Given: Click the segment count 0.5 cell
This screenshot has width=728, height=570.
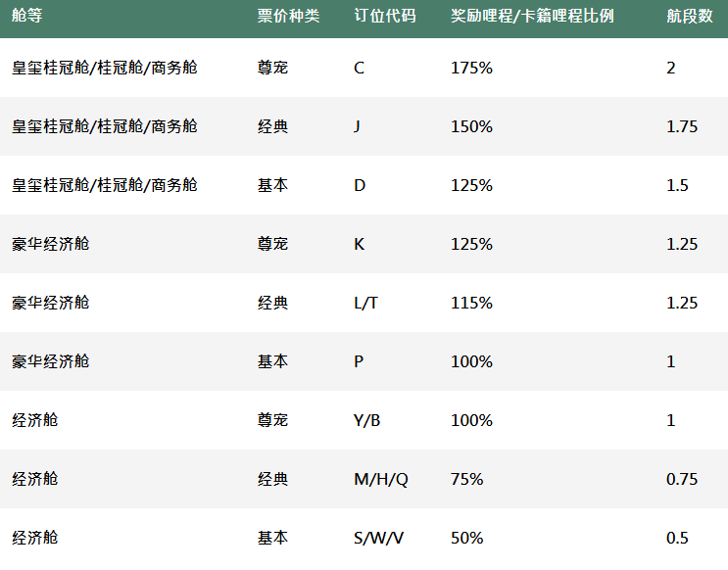Looking at the screenshot, I should click(677, 538).
